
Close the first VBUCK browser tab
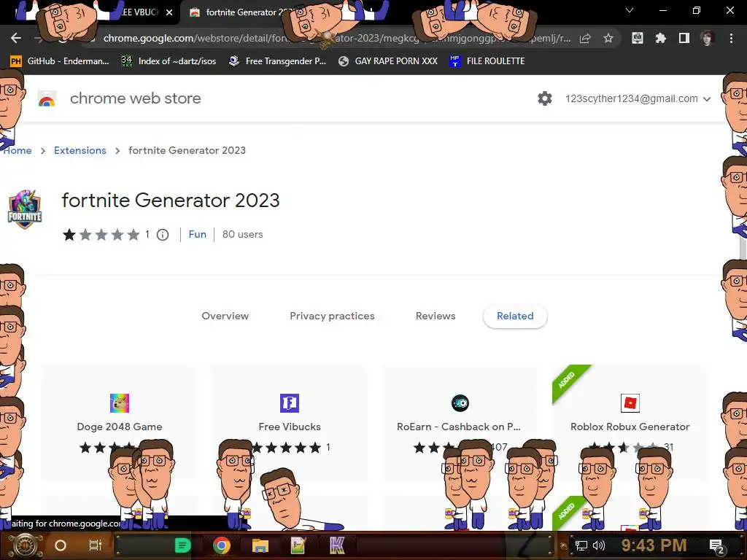click(169, 12)
